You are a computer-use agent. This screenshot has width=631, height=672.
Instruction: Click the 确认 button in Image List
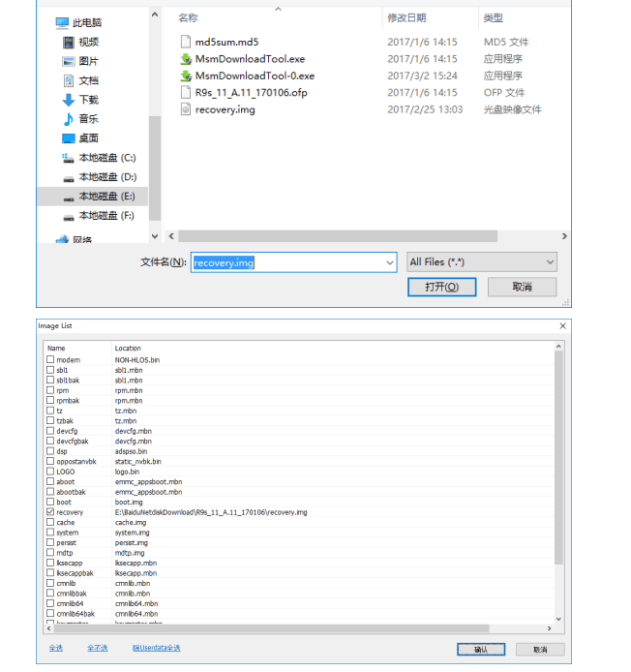481,649
